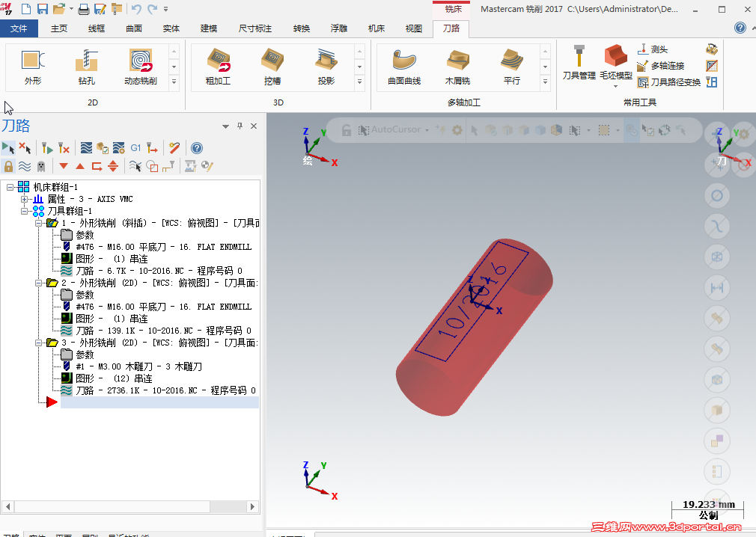Switch to 主页 home tab

pyautogui.click(x=59, y=28)
